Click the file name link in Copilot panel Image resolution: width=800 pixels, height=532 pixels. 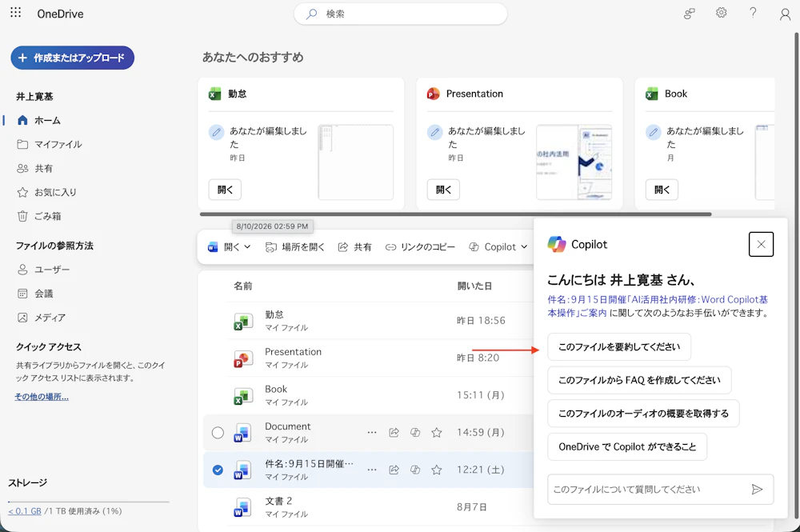click(x=658, y=306)
